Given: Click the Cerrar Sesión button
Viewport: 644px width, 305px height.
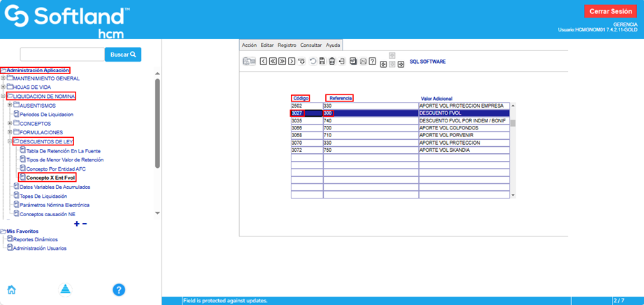Looking at the screenshot, I should 611,11.
